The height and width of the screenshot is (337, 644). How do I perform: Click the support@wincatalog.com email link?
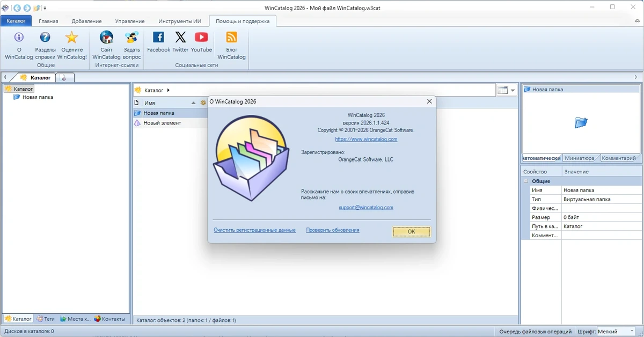tap(366, 208)
